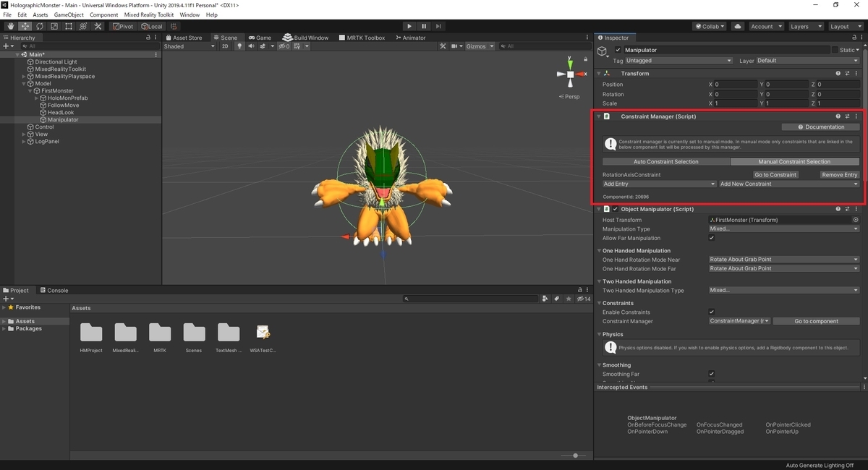868x470 pixels.
Task: Pause the game playback
Action: click(x=425, y=26)
